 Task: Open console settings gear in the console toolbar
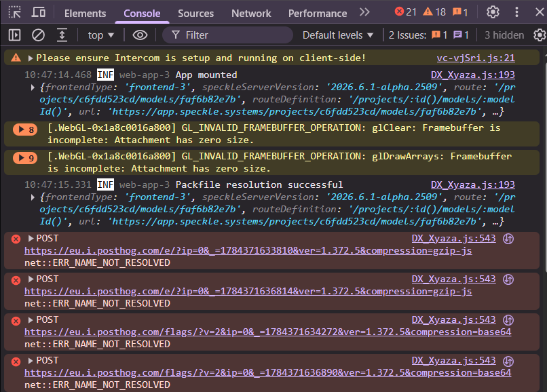point(540,35)
